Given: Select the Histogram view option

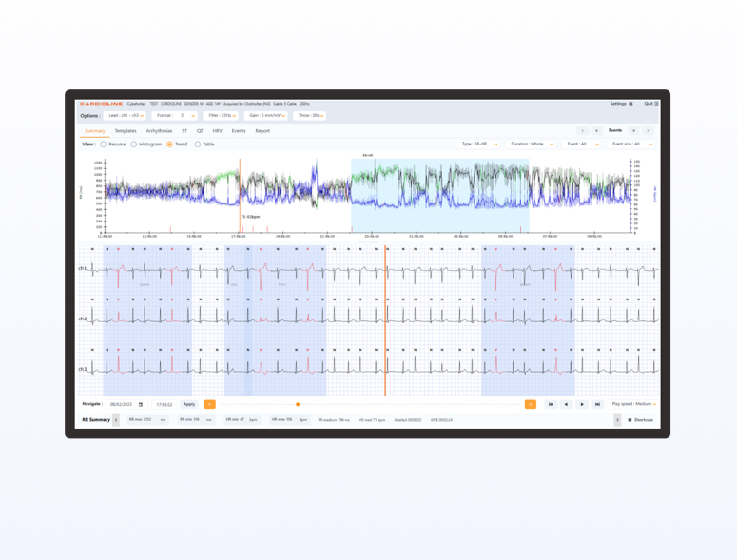Looking at the screenshot, I should [134, 145].
